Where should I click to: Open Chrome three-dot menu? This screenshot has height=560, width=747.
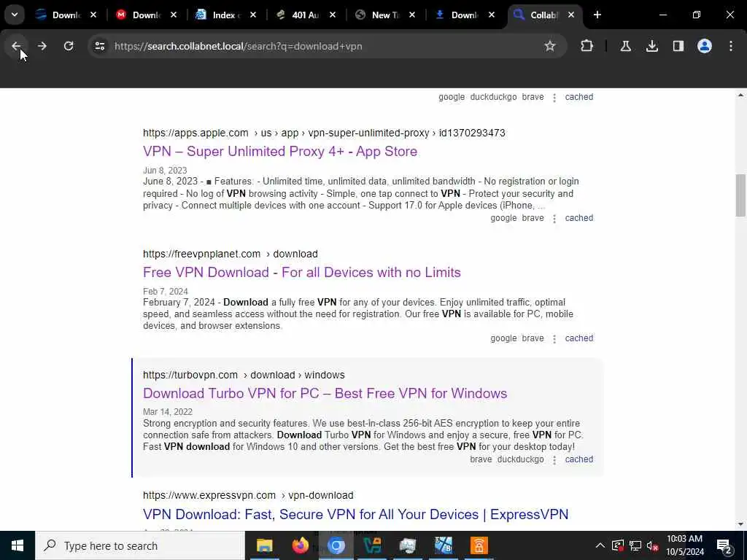(731, 46)
